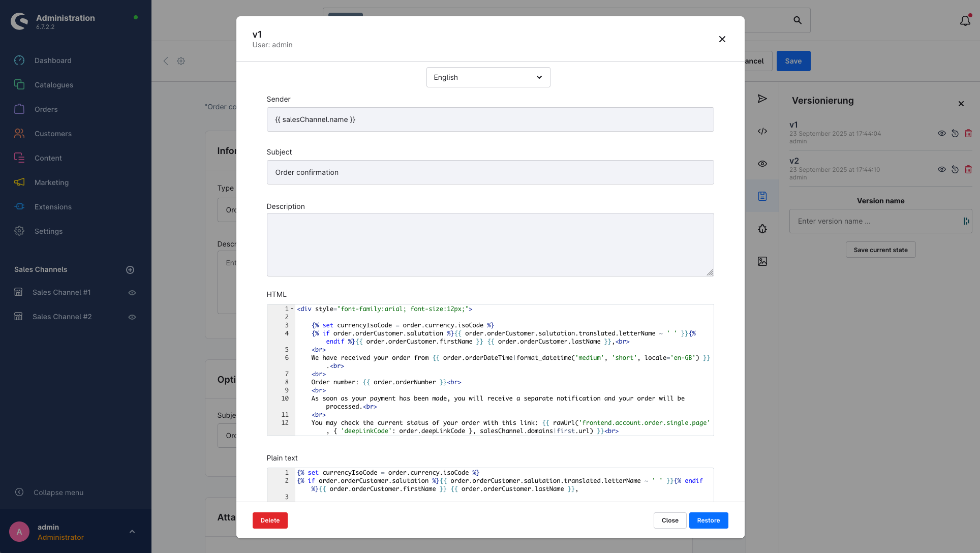Viewport: 980px width, 553px height.
Task: Expand the admin user menu chevron
Action: tap(132, 532)
